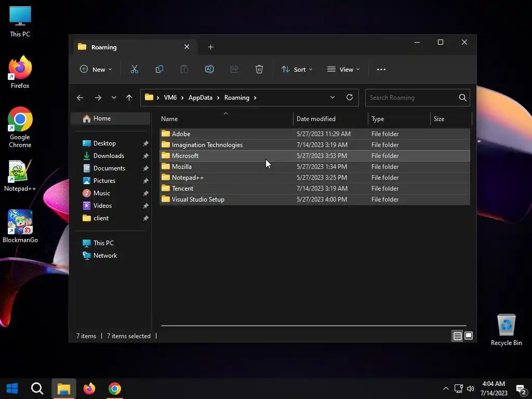Unpin Documents using its pin icon
This screenshot has height=399, width=532.
[146, 169]
